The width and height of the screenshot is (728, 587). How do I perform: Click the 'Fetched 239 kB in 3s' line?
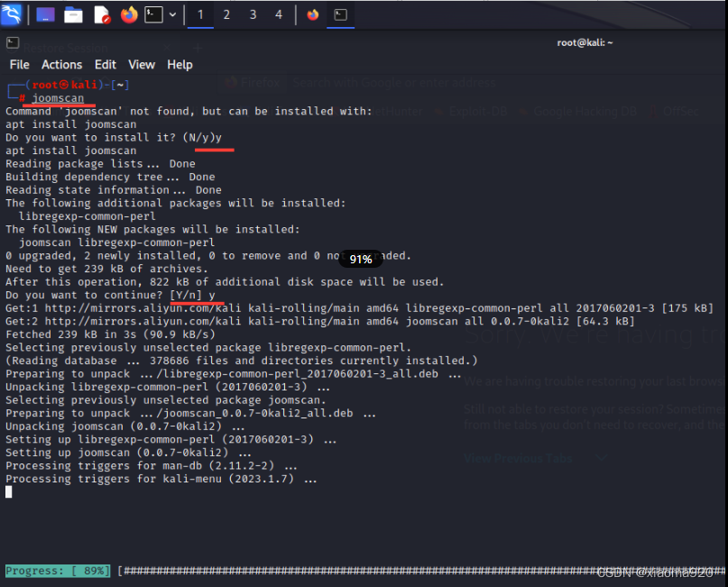point(110,335)
